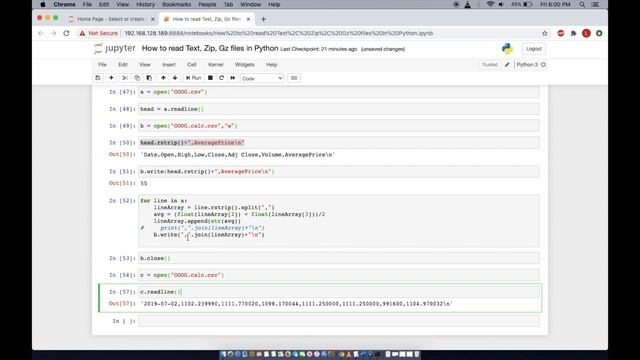640x360 pixels.
Task: Insert a cell below with plus icon
Action: [x=111, y=78]
